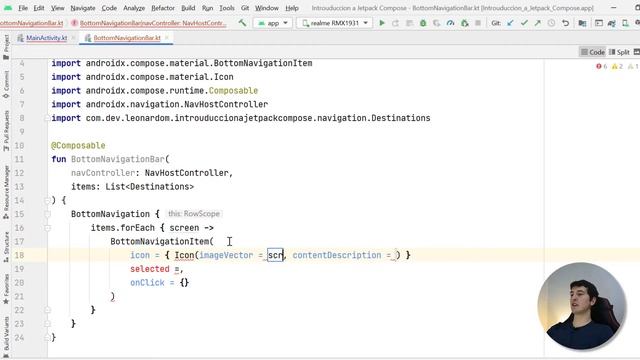Viewport: 640px width, 360px height.
Task: Open the Pull Requests tool window
Action: [6, 131]
